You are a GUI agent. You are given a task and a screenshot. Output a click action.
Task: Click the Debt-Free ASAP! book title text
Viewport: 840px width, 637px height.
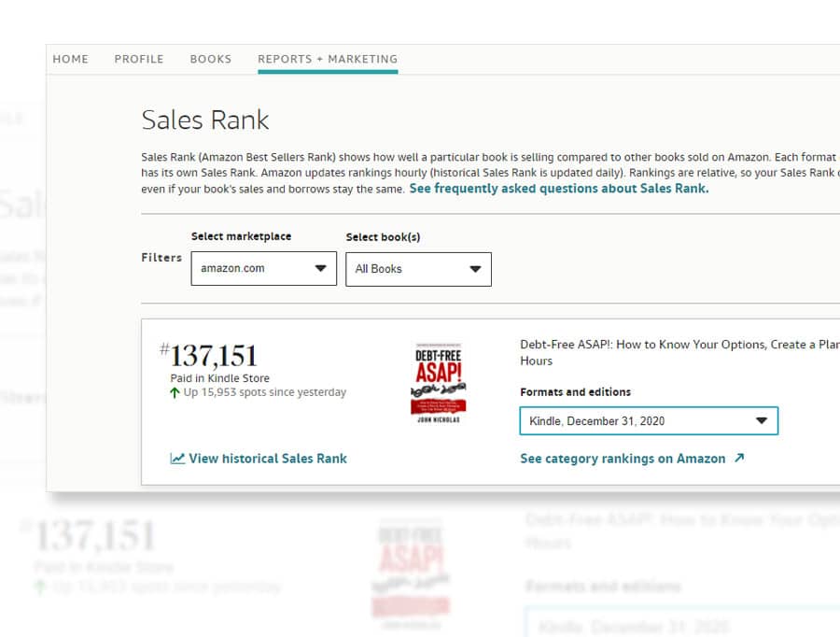coord(679,352)
